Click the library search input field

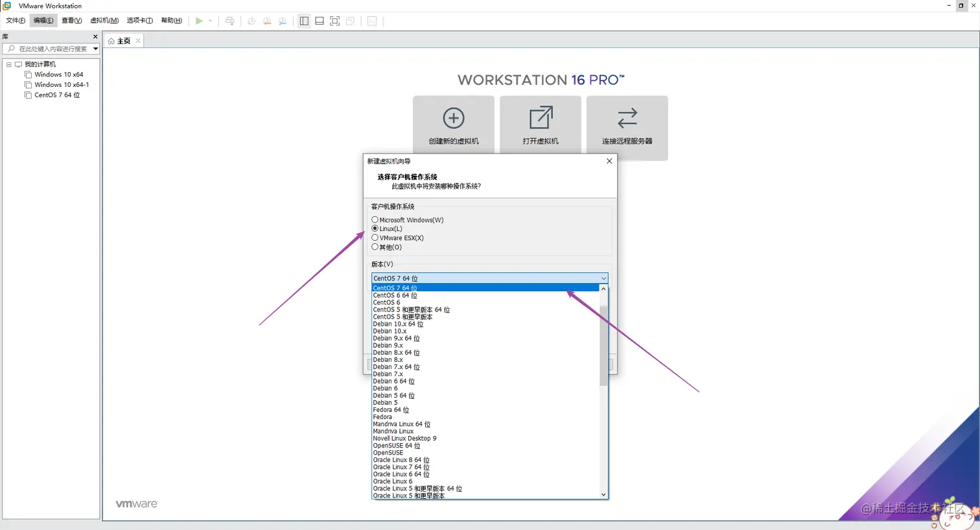point(52,49)
